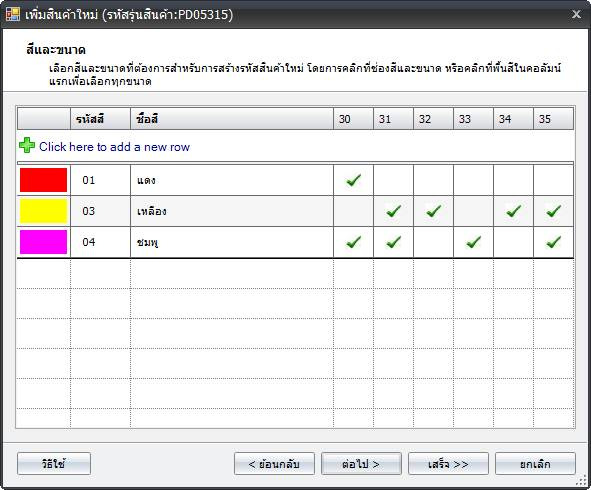Uncheck size 30 for red row แดง
Image resolution: width=591 pixels, height=490 pixels.
(x=353, y=180)
